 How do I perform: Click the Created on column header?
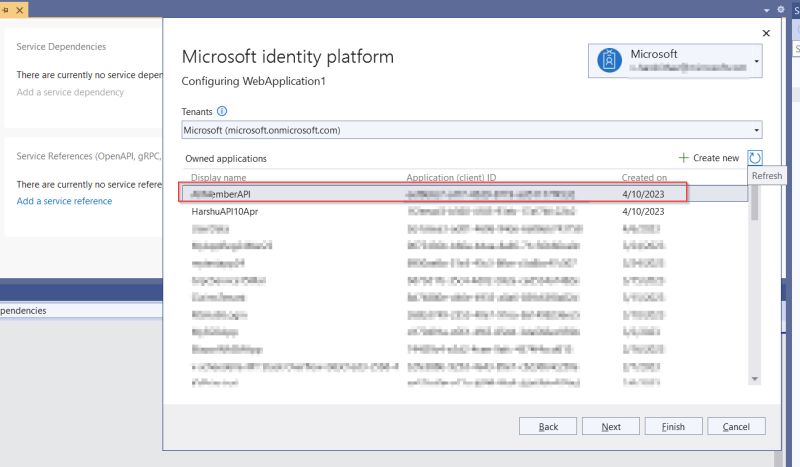pyautogui.click(x=644, y=178)
